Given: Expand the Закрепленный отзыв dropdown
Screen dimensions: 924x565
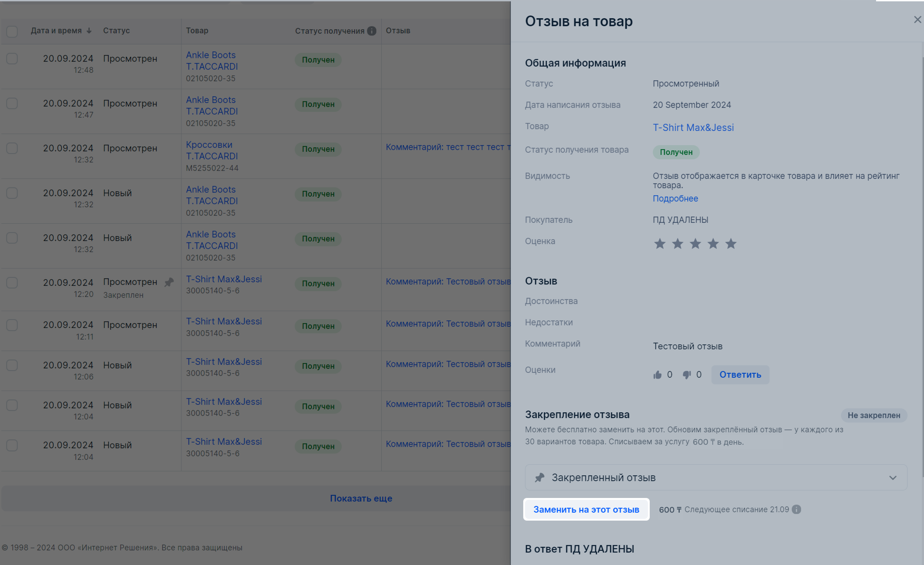Looking at the screenshot, I should [716, 477].
